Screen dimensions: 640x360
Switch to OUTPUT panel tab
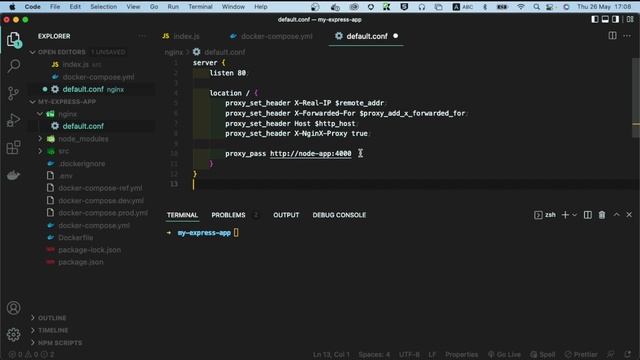coord(286,215)
